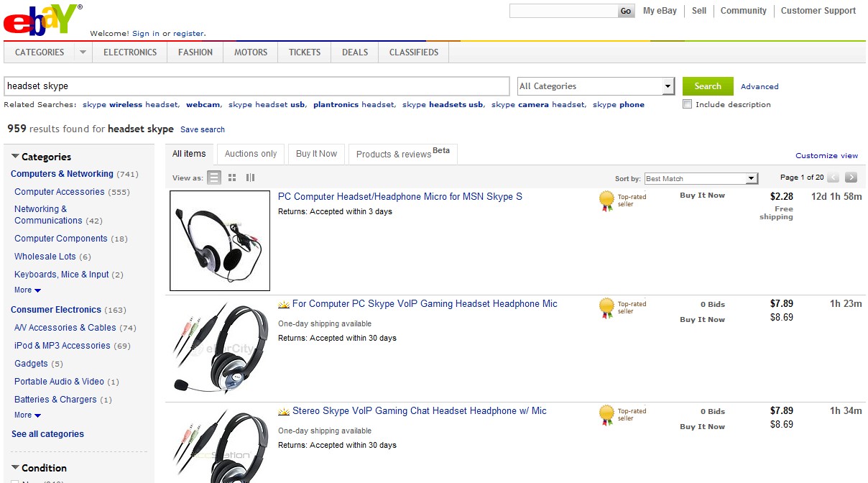Click Top-rated seller badge on first listing
The image size is (868, 483).
point(623,201)
